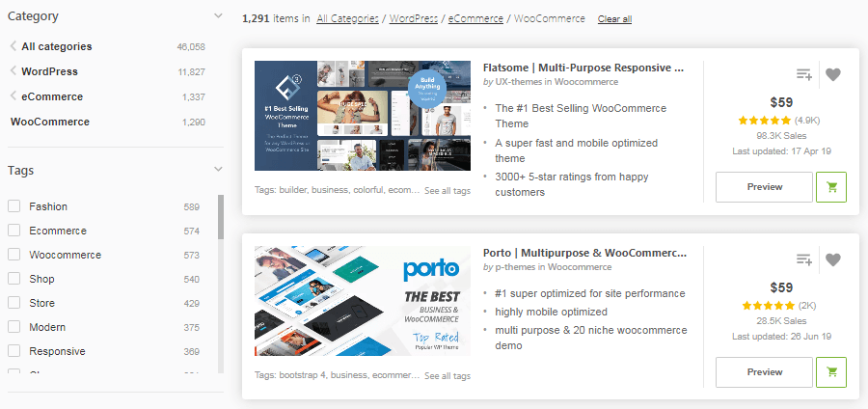Click the tags list scrollbar
The image size is (868, 409).
coord(221,218)
